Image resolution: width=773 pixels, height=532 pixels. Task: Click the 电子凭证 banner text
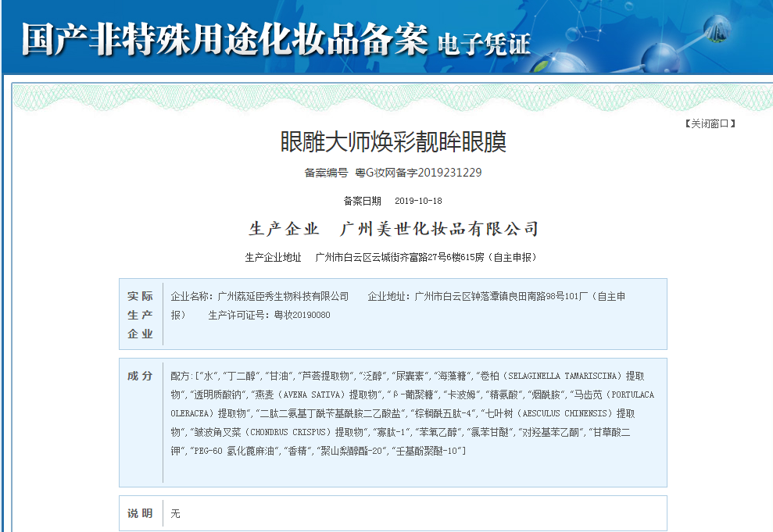484,45
